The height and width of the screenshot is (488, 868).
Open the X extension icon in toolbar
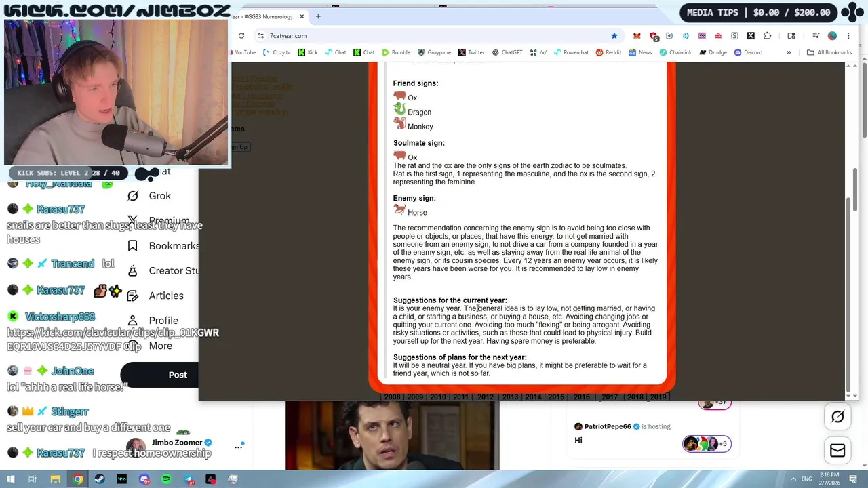[751, 35]
